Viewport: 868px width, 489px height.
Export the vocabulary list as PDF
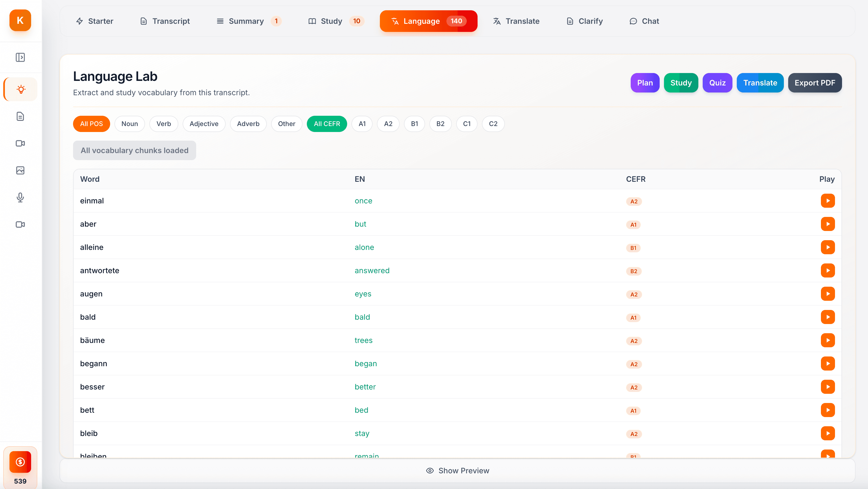[x=815, y=83]
